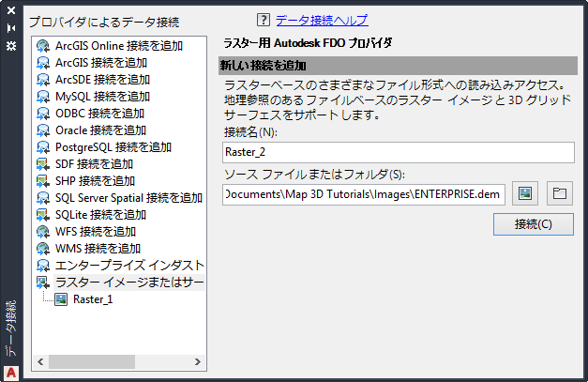Select the Raster_1 connection
Image resolution: width=588 pixels, height=382 pixels.
pos(93,299)
